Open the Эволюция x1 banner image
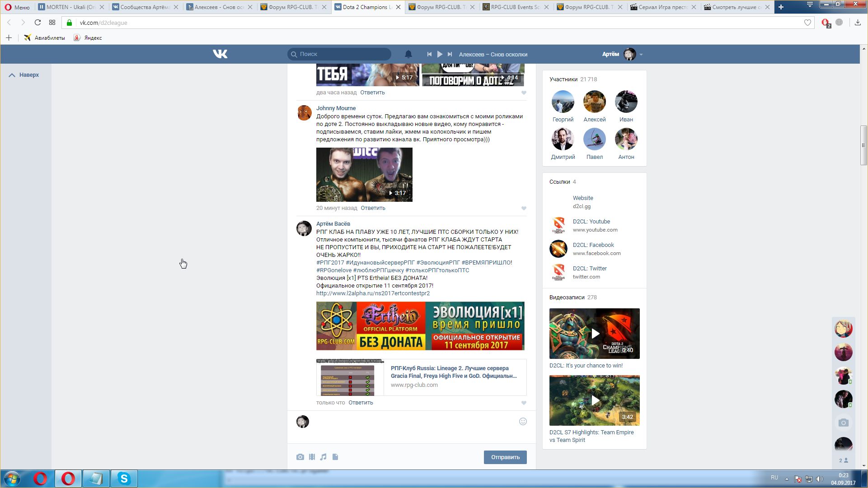Screen dimensions: 868x488 tap(420, 326)
